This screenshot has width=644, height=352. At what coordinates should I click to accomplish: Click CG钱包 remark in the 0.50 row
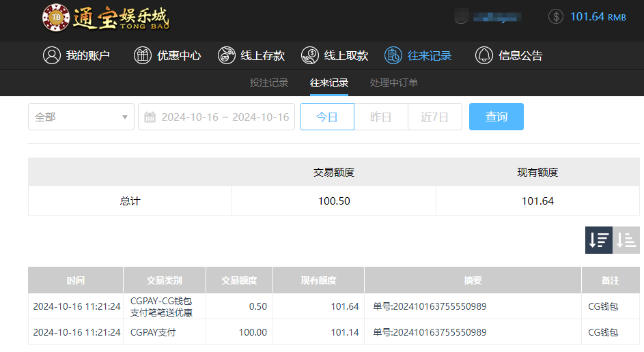603,306
